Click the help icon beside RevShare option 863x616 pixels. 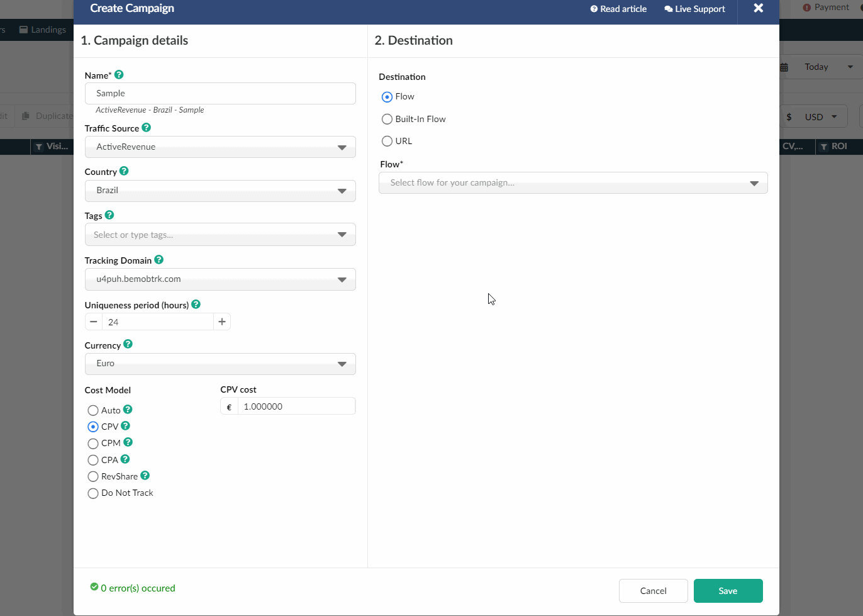pos(145,476)
